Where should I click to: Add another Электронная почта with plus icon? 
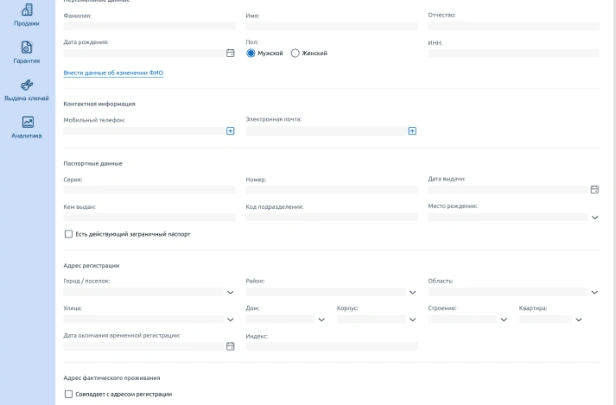click(x=412, y=130)
